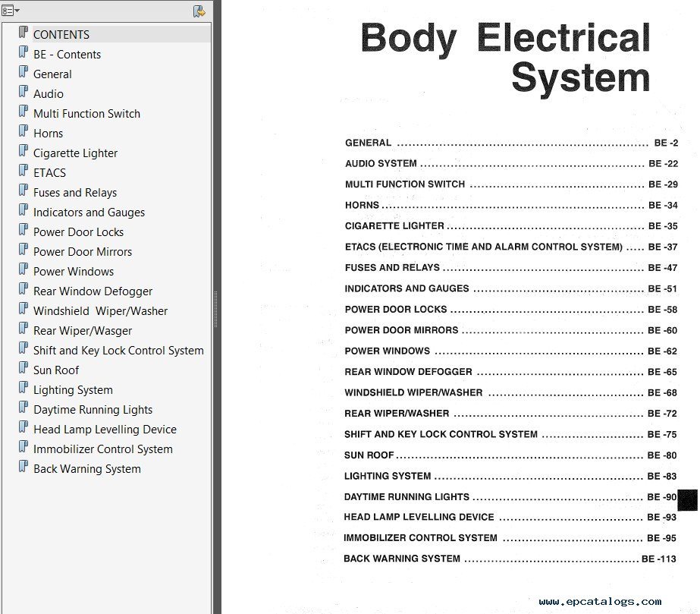This screenshot has height=614, width=700.
Task: Click INDICATORS AND GAUGES BE-51 page entry
Action: (511, 288)
